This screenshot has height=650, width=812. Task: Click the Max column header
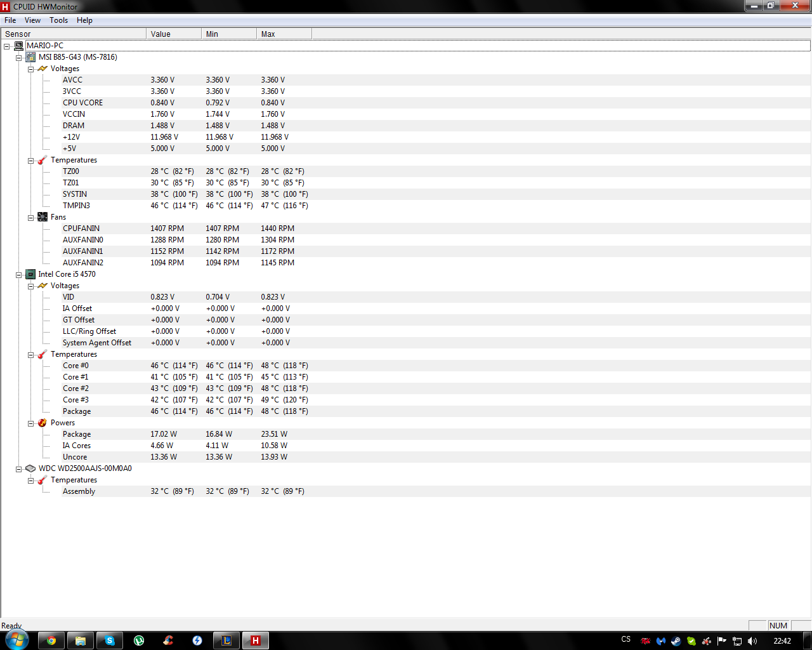[x=284, y=34]
